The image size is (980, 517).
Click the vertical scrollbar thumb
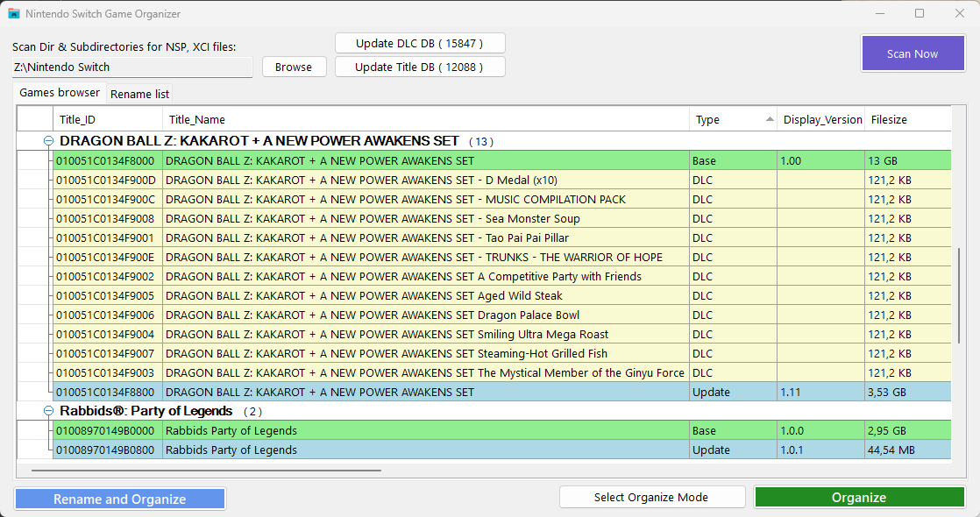click(959, 295)
